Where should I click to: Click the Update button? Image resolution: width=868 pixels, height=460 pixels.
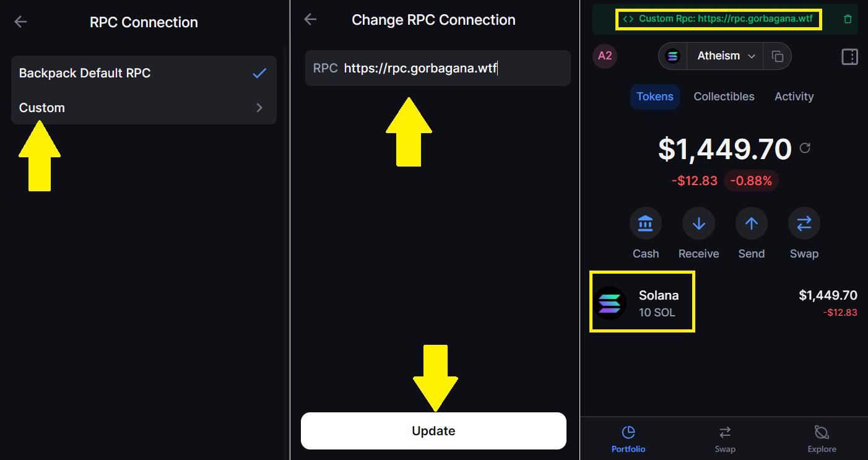click(x=433, y=431)
